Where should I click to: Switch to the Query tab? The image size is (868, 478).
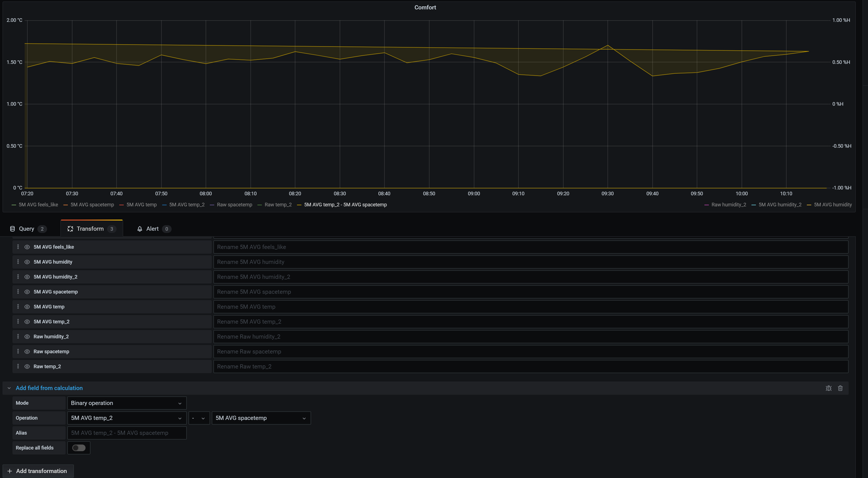(27, 228)
